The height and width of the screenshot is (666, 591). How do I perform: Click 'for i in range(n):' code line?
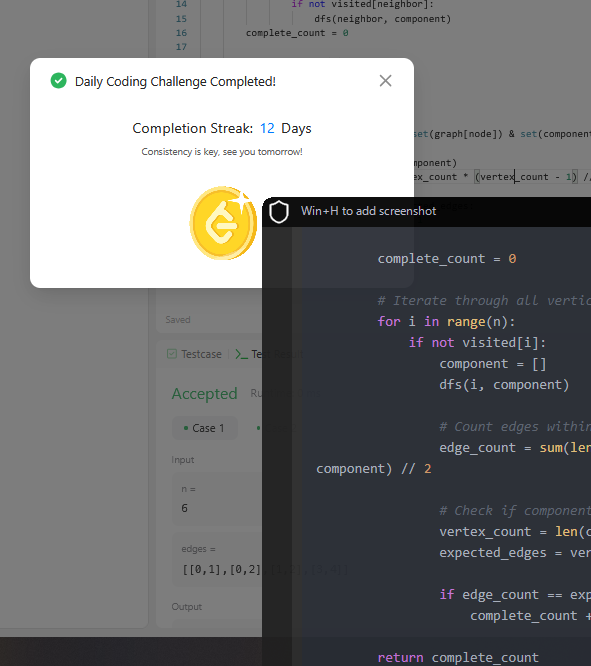click(x=446, y=322)
